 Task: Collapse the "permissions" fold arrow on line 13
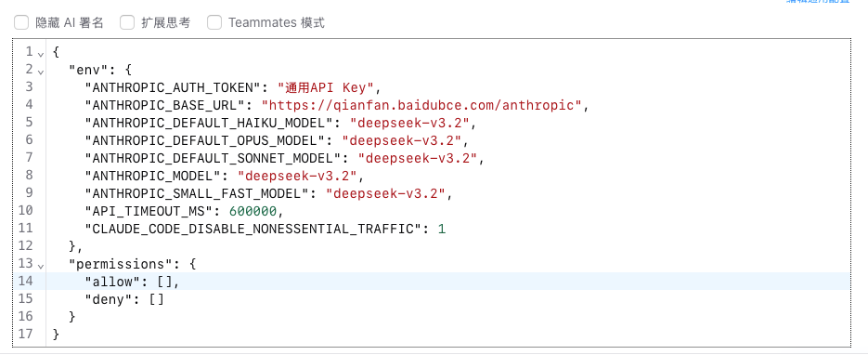41,266
